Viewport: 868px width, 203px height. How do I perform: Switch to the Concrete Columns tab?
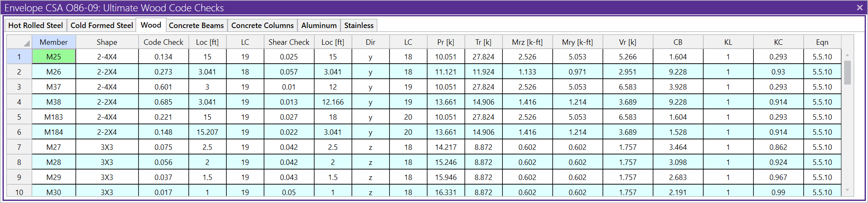pyautogui.click(x=262, y=26)
